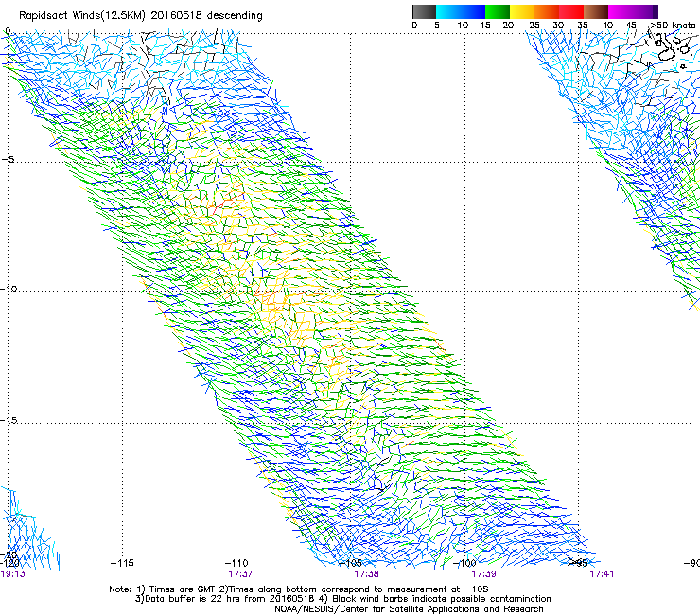Click the 19:13 purple time label

click(x=13, y=574)
